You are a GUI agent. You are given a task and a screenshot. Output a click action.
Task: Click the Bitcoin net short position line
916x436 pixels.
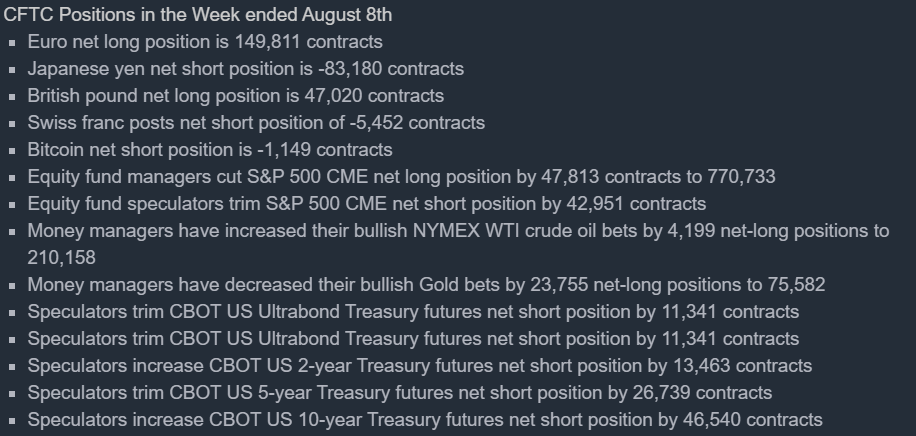(210, 150)
